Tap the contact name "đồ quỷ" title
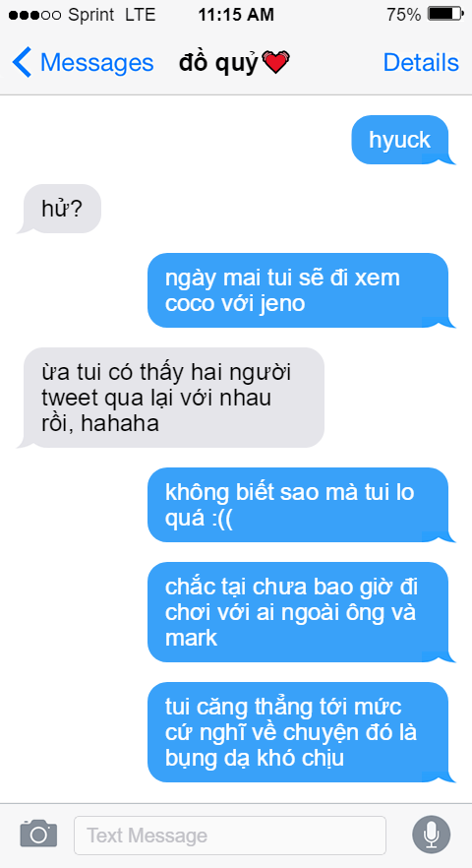 pyautogui.click(x=218, y=63)
